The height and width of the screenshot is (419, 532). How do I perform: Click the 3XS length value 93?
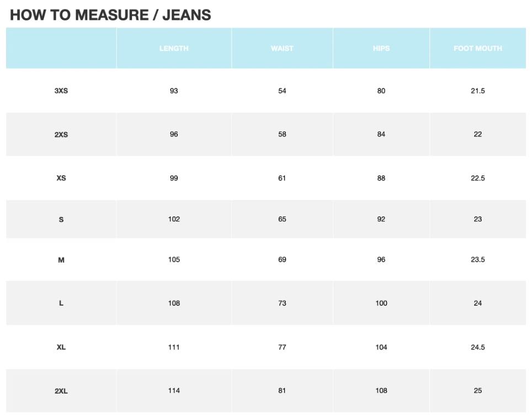coord(174,91)
